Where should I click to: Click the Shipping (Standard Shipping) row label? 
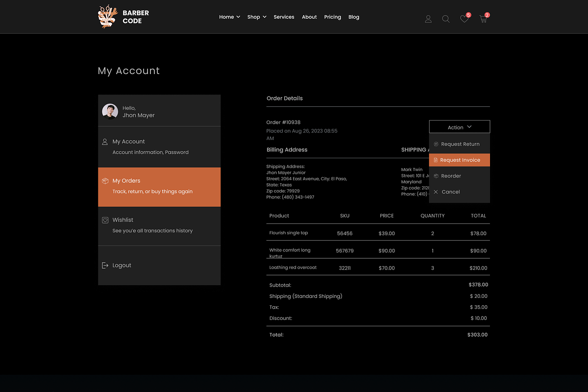pos(306,296)
